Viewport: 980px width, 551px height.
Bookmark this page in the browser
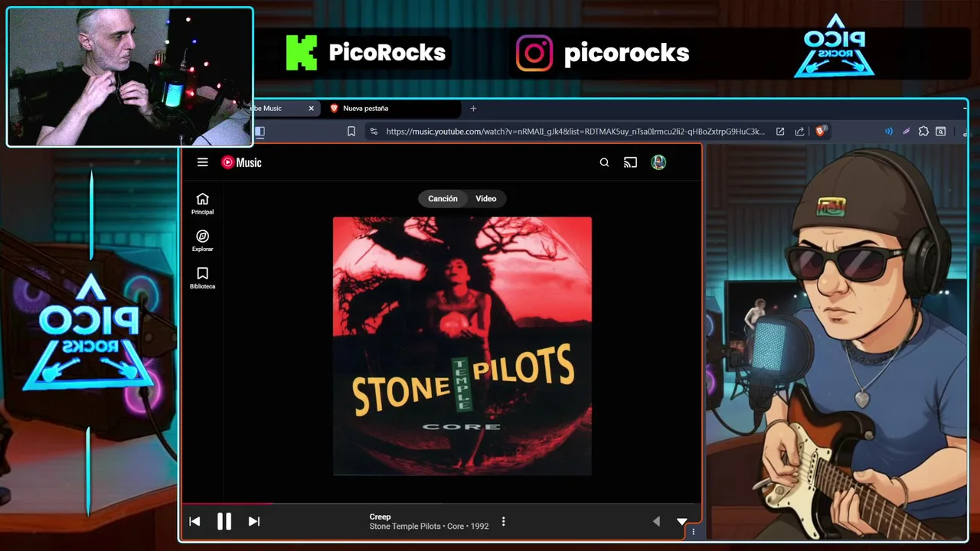[x=351, y=132]
